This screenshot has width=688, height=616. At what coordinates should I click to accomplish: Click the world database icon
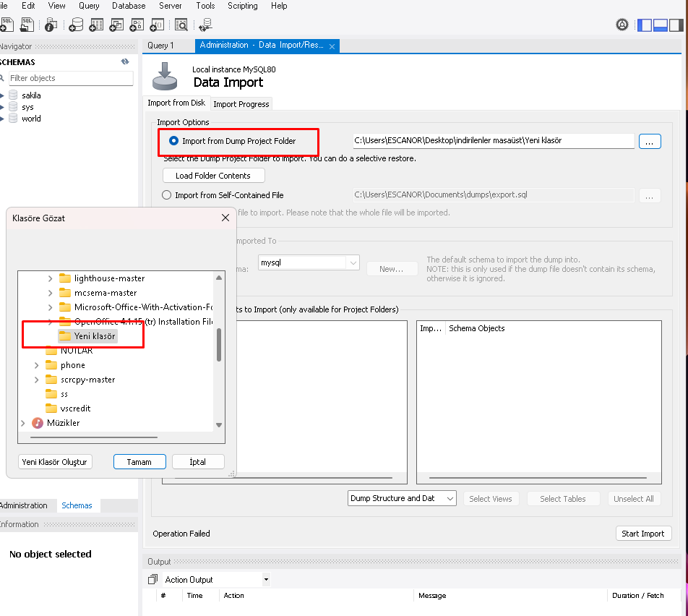click(x=13, y=118)
